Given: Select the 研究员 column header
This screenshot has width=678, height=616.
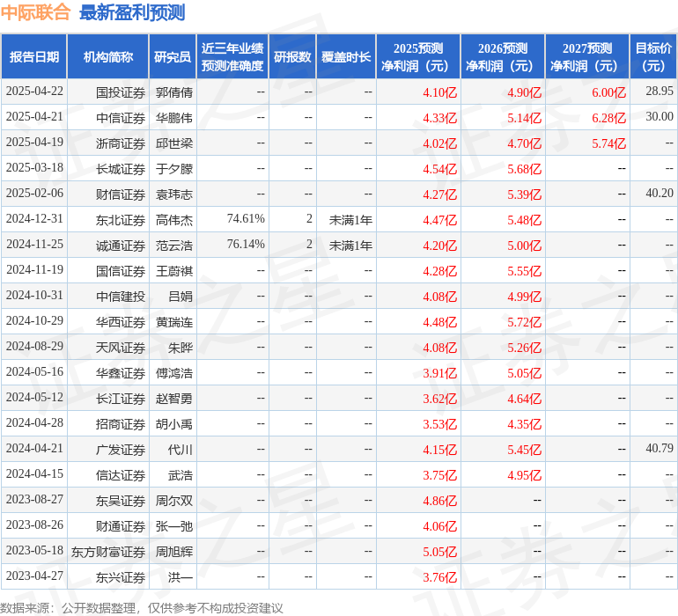Looking at the screenshot, I should point(173,56).
